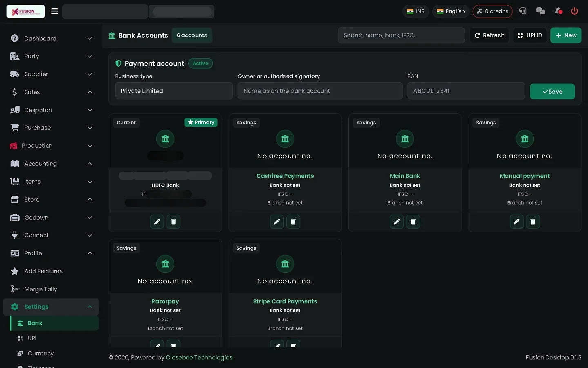
Task: Delete the Cashfree Payments account
Action: click(x=293, y=222)
